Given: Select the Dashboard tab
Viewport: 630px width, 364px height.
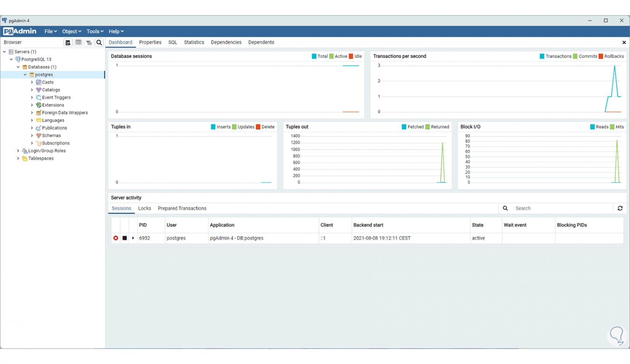Looking at the screenshot, I should [x=121, y=42].
